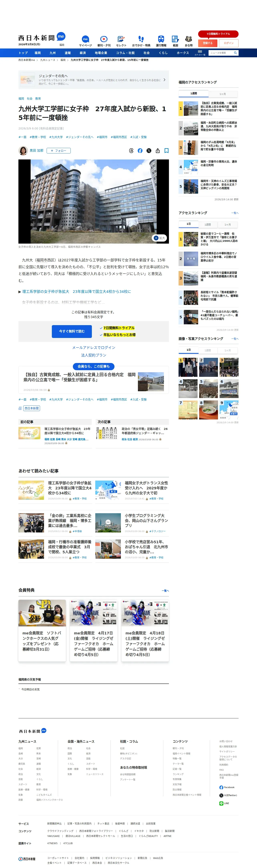Bookmark this article
This screenshot has height=868, width=257.
click(166, 151)
